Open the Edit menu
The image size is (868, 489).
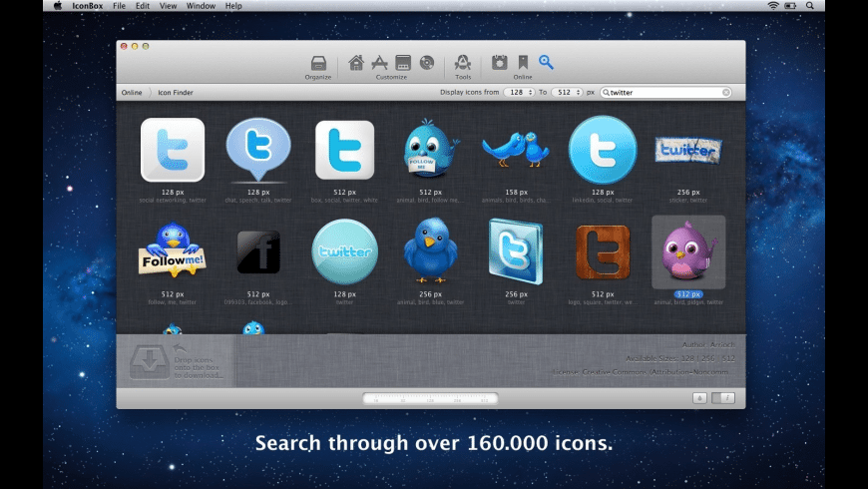tap(143, 6)
